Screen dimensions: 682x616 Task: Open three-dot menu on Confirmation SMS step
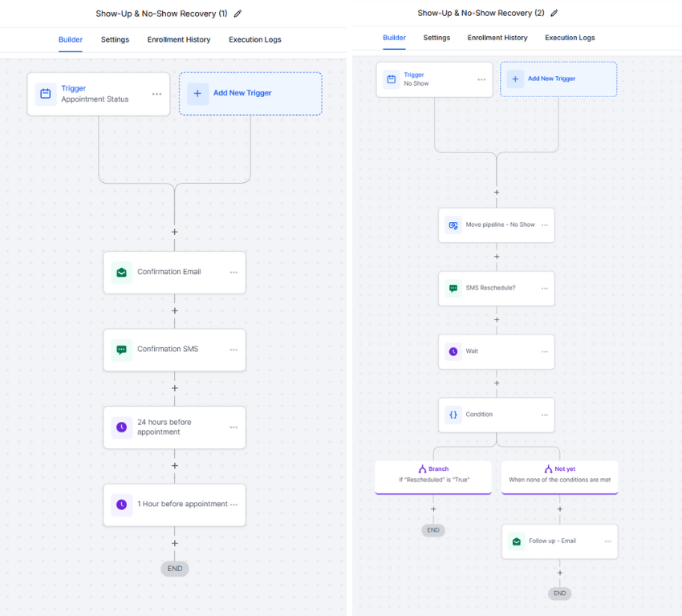[x=233, y=350]
